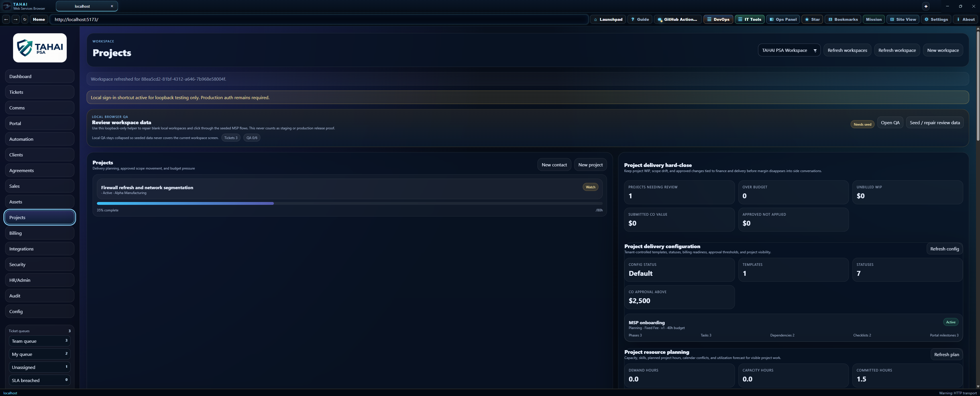Go to Tickets in the sidebar
Screen dimensions: 980x396
[40, 92]
